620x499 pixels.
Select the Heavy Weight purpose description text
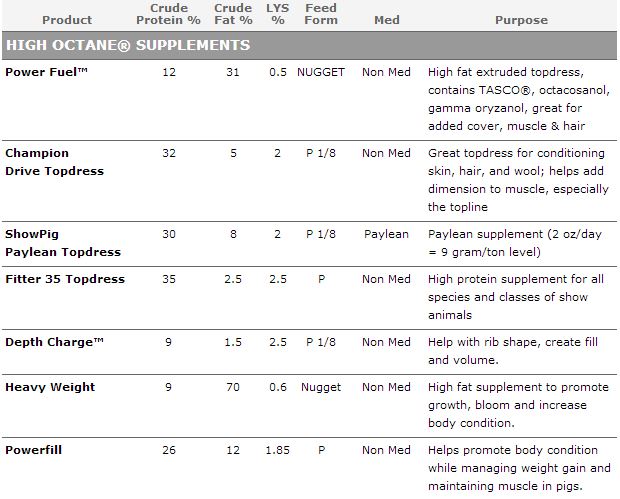click(x=519, y=405)
